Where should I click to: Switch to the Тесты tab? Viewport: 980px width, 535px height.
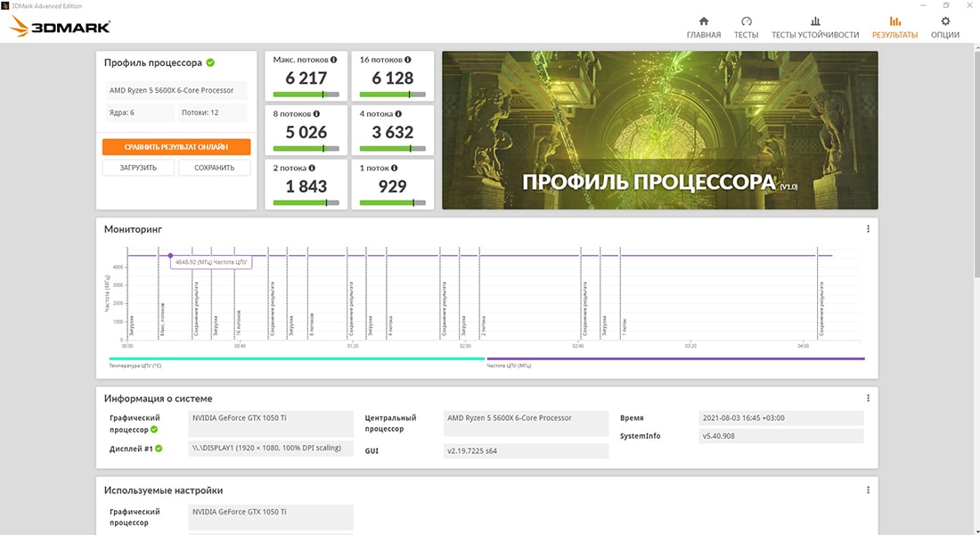click(746, 27)
